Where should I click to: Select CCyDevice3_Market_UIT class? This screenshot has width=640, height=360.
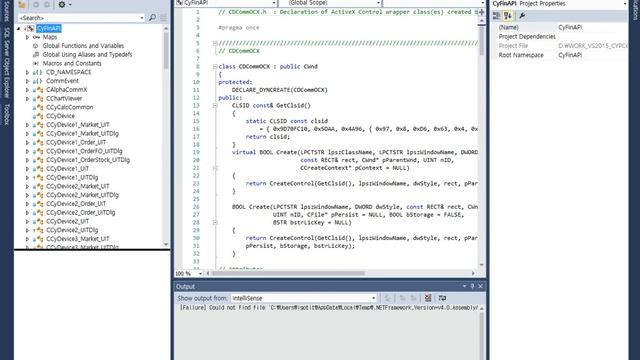coord(78,239)
